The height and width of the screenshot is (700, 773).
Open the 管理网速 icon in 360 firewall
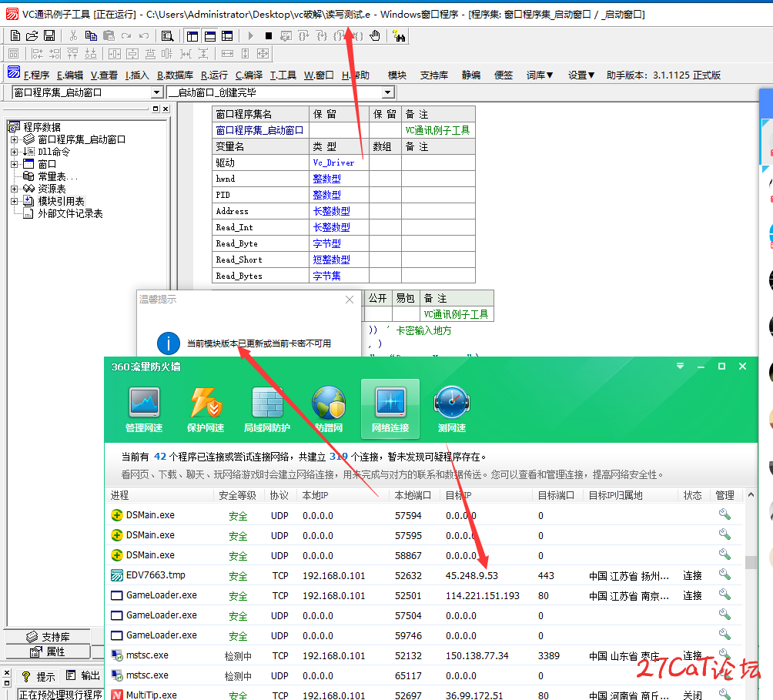pyautogui.click(x=144, y=409)
